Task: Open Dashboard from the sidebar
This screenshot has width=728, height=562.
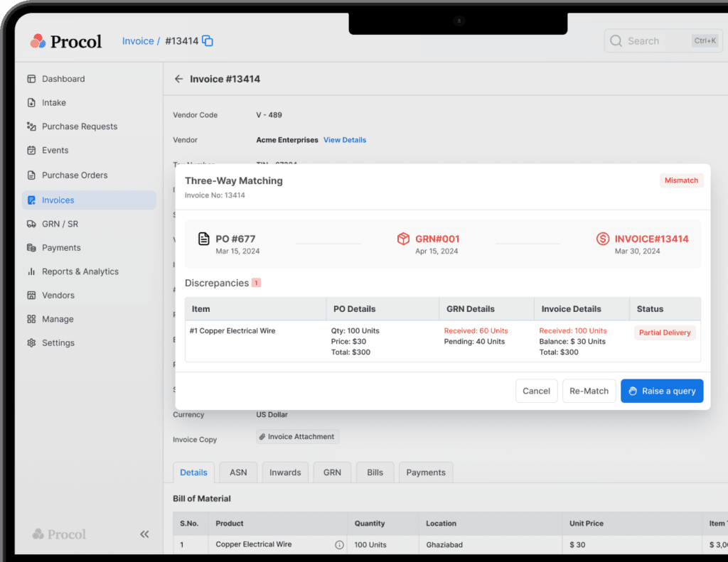Action: click(63, 79)
